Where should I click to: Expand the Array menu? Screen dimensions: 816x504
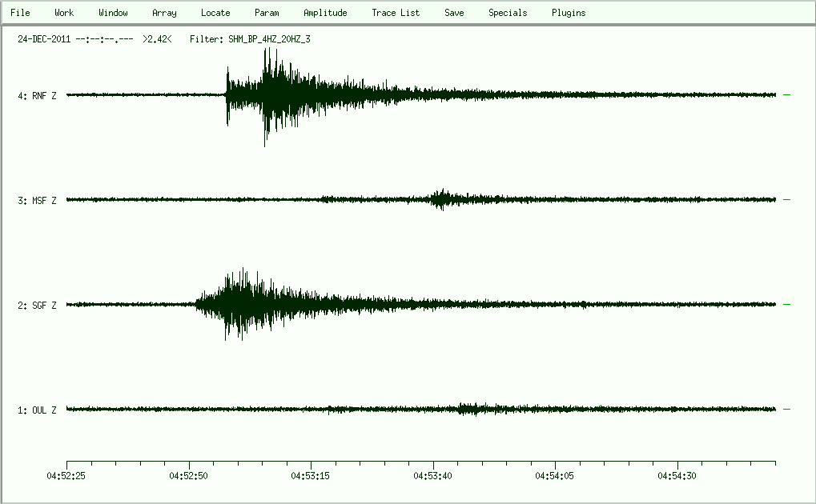tap(164, 13)
